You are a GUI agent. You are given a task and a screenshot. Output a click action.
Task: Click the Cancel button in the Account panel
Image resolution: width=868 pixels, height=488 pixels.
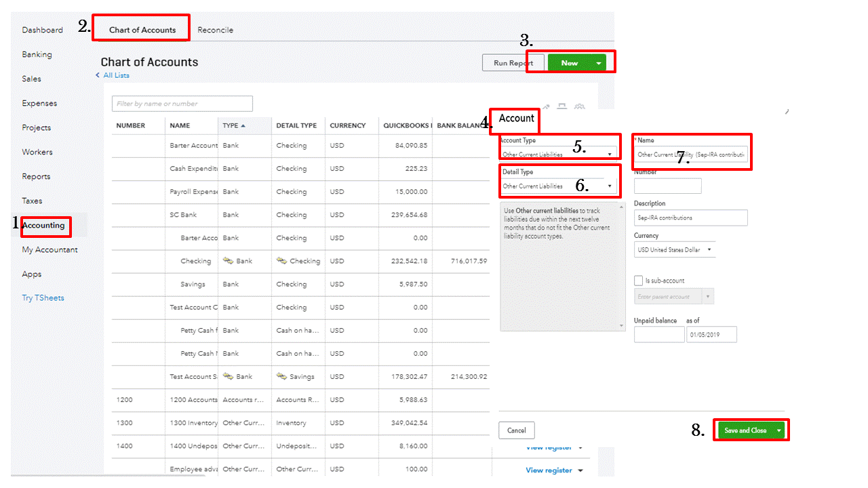pos(516,430)
